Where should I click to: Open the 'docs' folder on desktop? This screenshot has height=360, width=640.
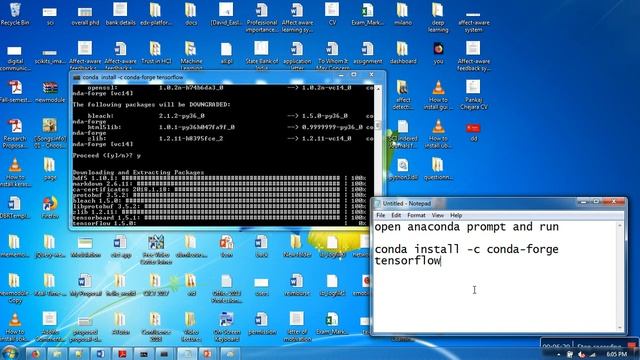click(x=191, y=13)
